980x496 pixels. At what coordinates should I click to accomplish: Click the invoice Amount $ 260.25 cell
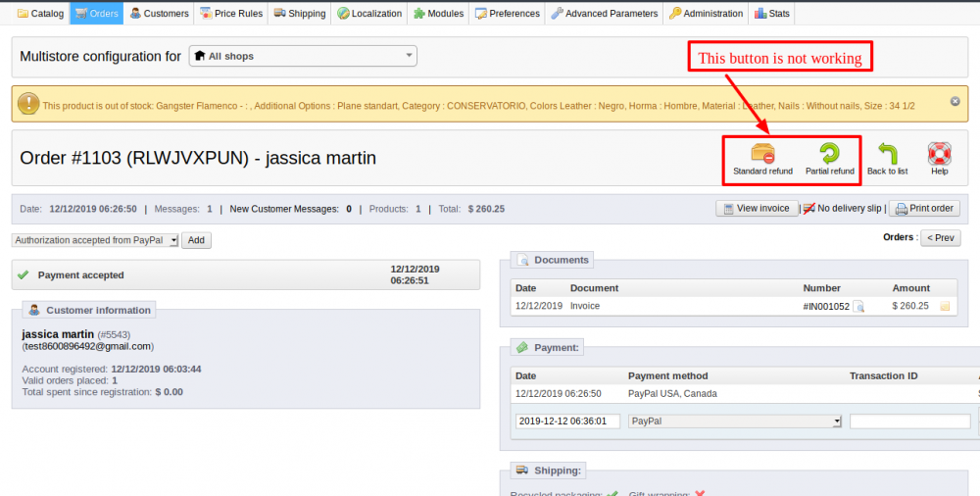(910, 306)
